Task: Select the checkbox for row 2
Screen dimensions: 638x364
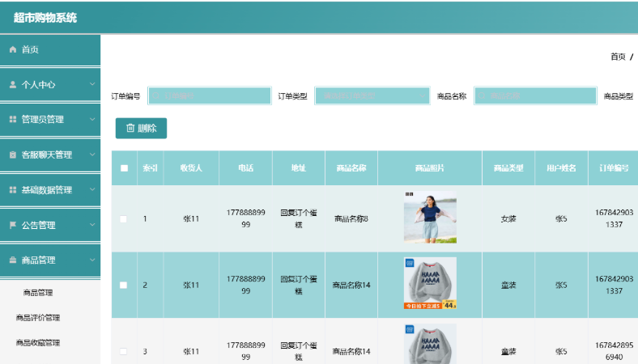Action: point(124,285)
